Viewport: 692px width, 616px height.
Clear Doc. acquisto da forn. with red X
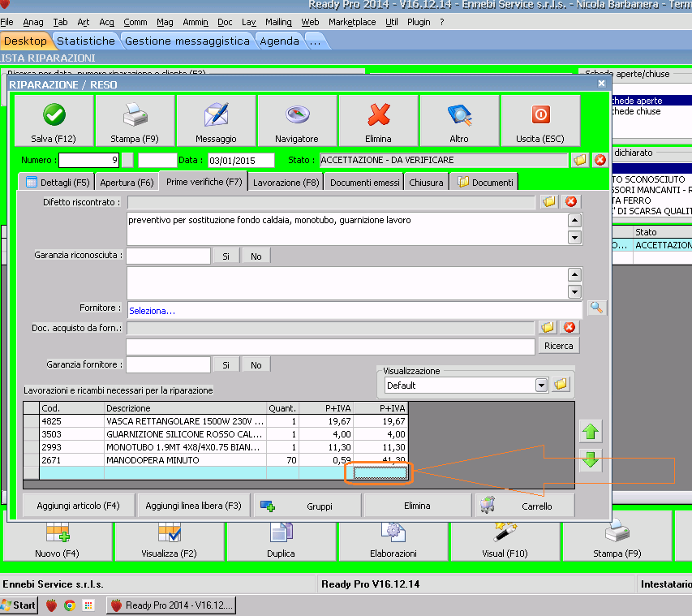570,327
